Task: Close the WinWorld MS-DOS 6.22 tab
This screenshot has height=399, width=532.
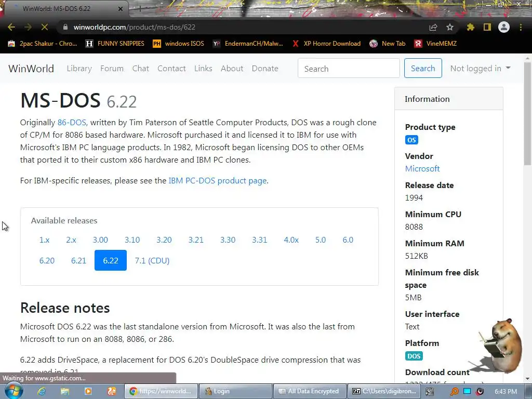Action: (x=121, y=9)
